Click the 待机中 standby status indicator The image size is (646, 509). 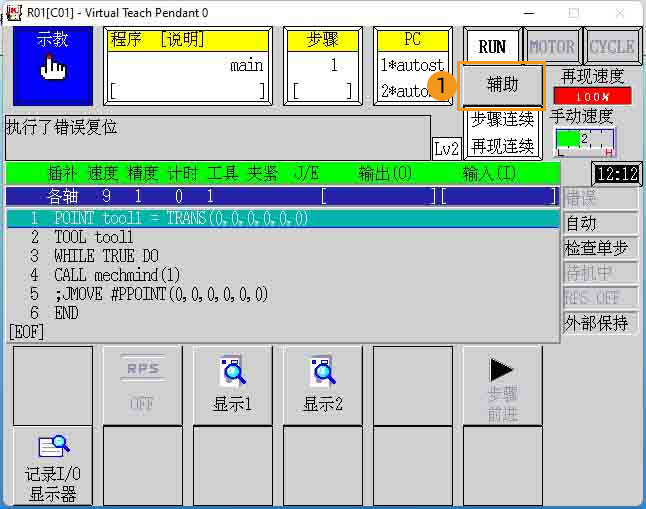coord(599,273)
